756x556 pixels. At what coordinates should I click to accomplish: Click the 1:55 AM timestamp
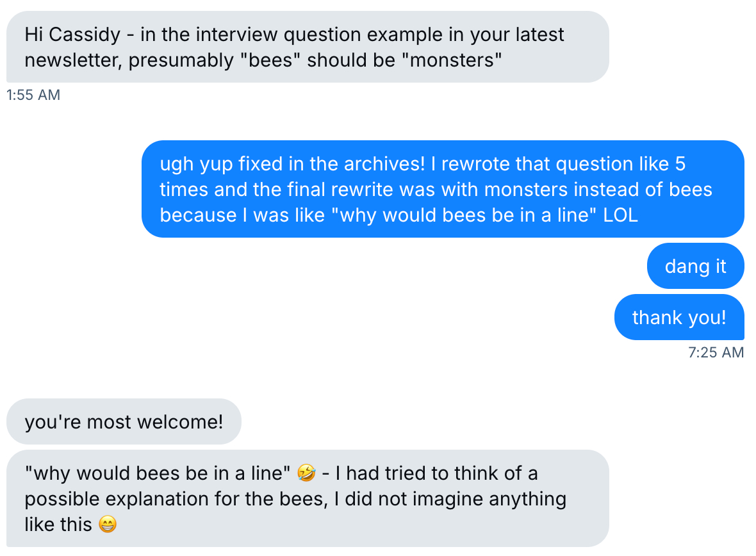(x=33, y=95)
